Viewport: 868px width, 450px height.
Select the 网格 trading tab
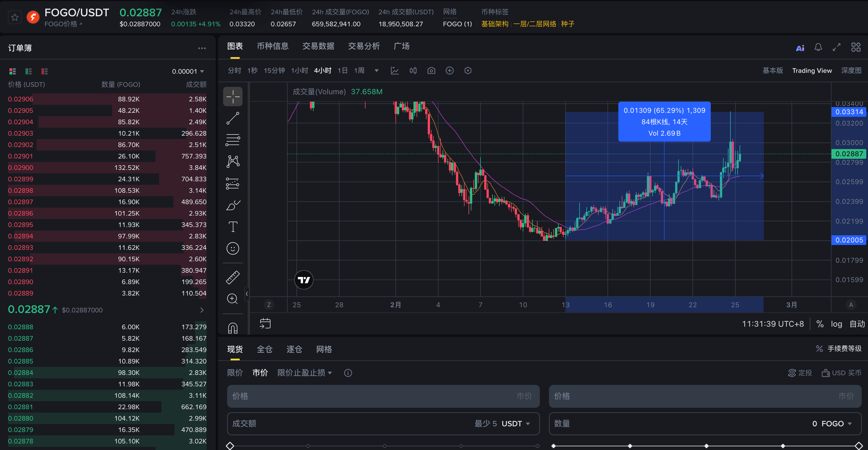tap(324, 349)
